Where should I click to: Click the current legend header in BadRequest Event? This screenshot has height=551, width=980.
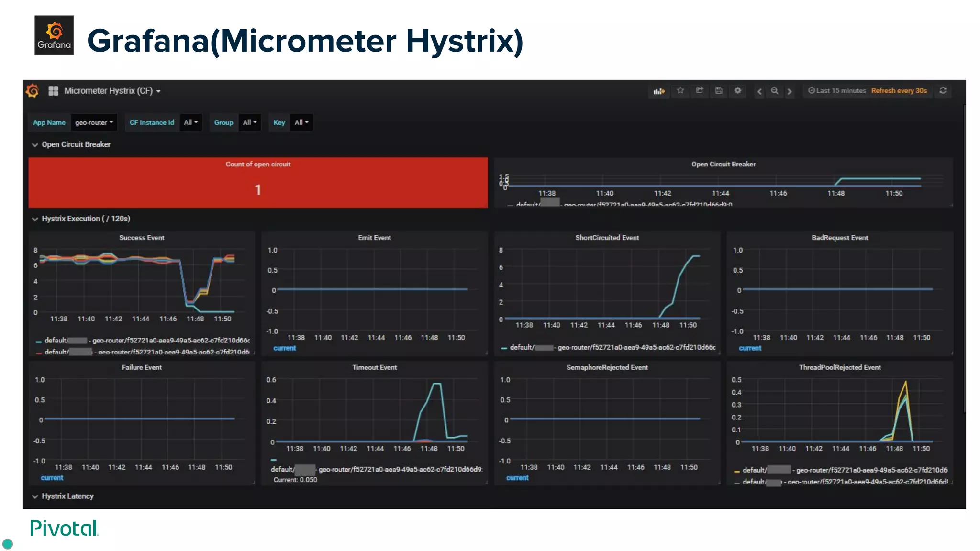point(750,348)
